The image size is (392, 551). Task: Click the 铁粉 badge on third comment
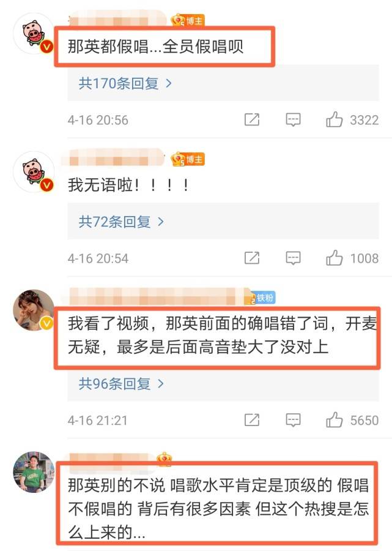pos(261,298)
